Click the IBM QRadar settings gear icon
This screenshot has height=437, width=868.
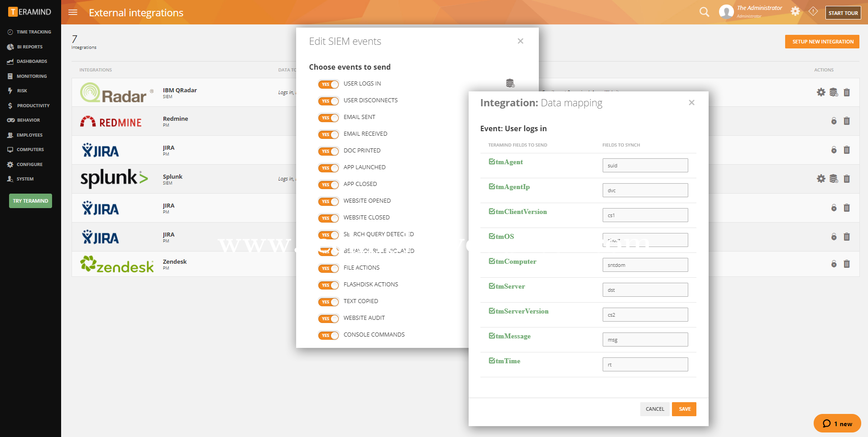click(x=821, y=92)
